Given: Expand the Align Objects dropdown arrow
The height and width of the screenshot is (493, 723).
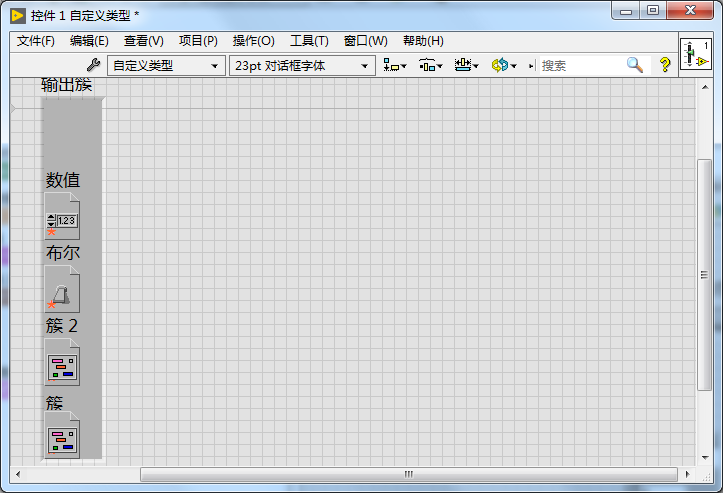Looking at the screenshot, I should point(404,66).
